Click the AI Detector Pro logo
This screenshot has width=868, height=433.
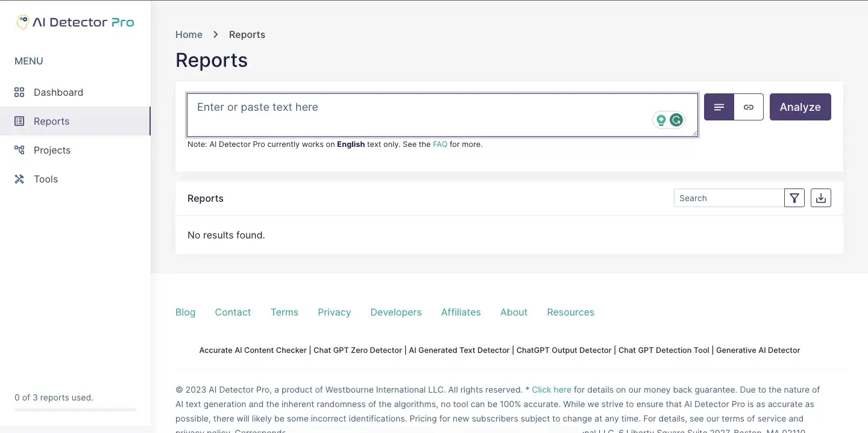tap(75, 22)
